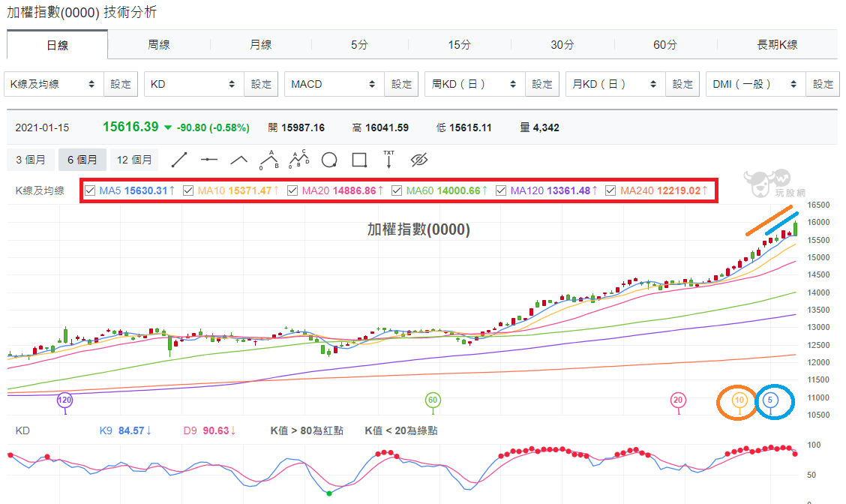Click the page heading 加權指數(0000) 技術分析
846x504 pixels.
(x=82, y=12)
